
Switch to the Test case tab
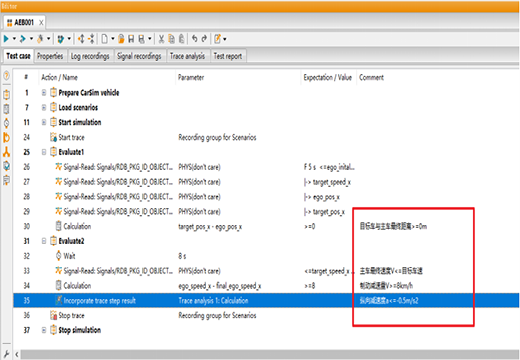click(18, 56)
